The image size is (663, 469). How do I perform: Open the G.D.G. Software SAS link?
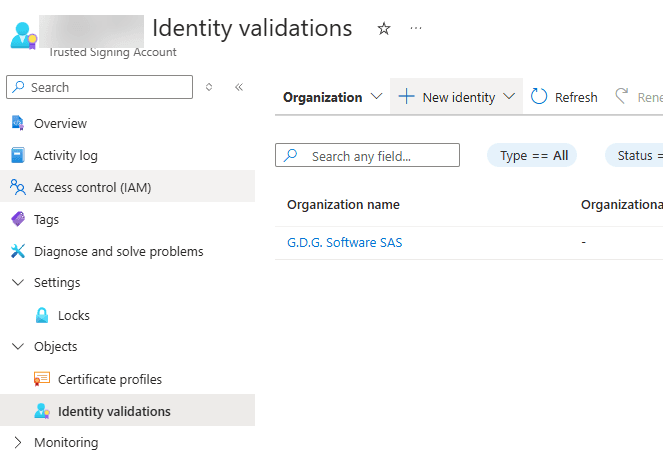point(344,242)
